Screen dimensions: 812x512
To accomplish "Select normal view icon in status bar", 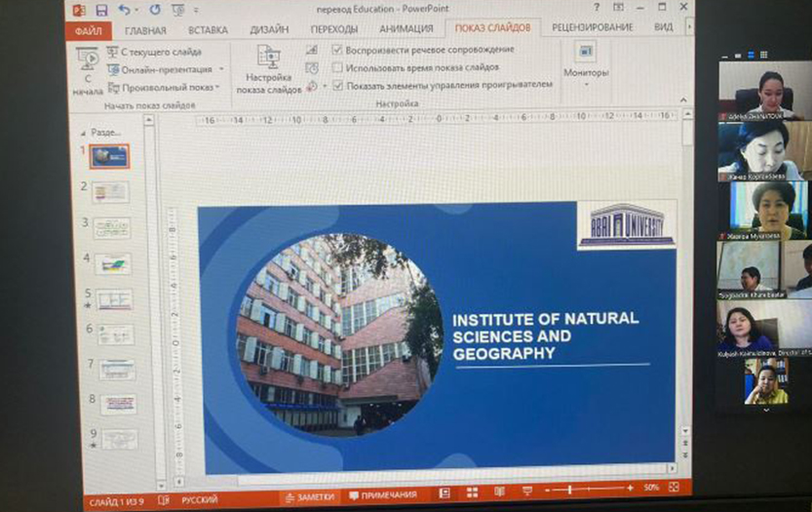I will click(445, 494).
